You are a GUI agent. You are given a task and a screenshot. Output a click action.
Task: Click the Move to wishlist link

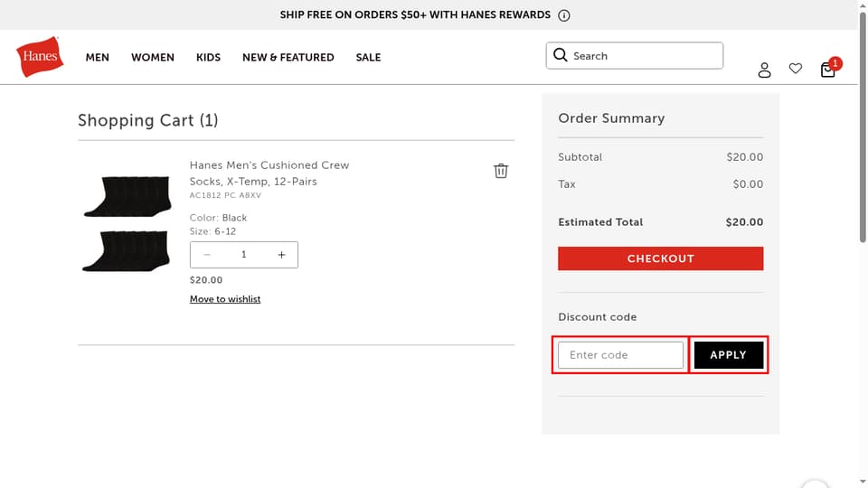pyautogui.click(x=225, y=299)
